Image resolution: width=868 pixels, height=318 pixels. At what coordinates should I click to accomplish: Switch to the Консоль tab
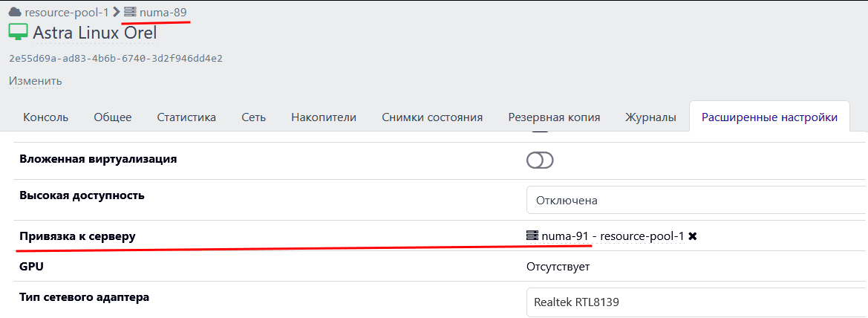coord(46,117)
